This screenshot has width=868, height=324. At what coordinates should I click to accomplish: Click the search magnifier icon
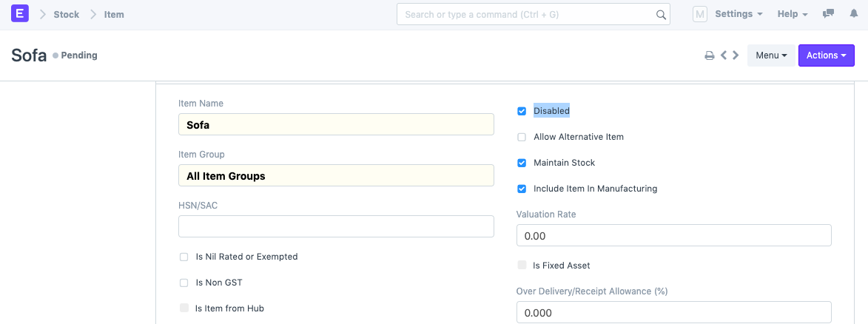click(x=661, y=15)
